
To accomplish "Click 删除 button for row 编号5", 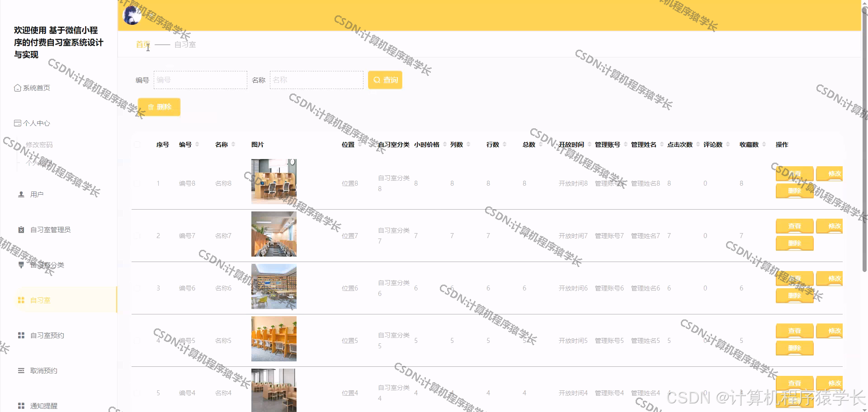I will coord(795,348).
